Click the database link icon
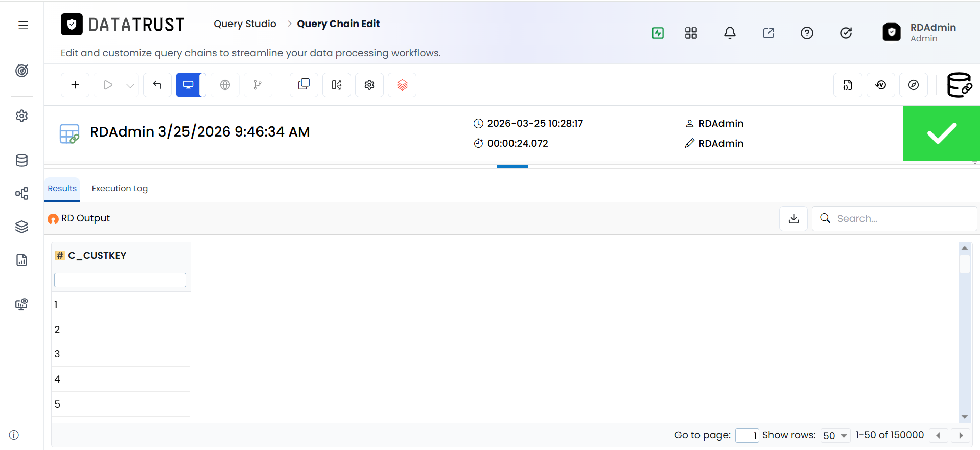 coord(960,85)
